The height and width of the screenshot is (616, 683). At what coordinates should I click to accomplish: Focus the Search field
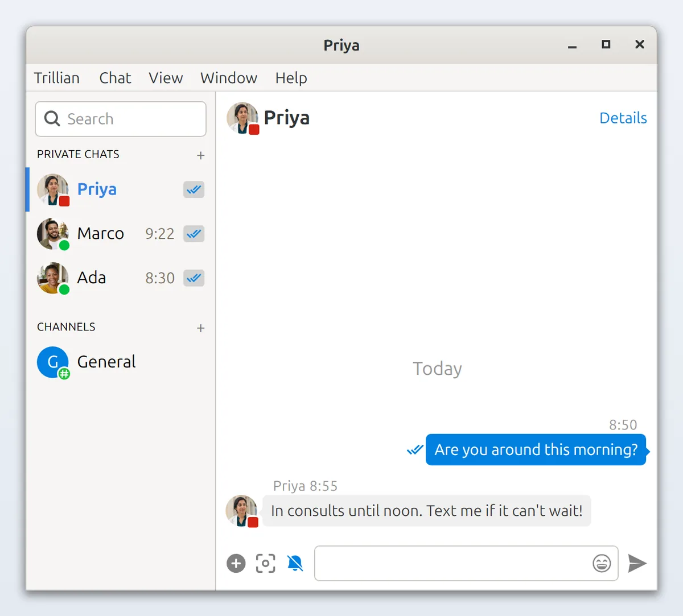[121, 119]
